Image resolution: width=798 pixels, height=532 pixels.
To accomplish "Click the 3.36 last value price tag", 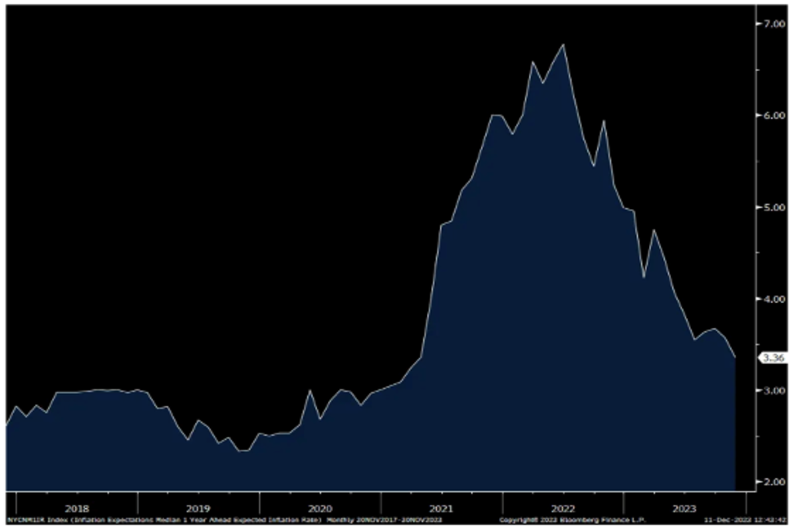I will click(x=773, y=358).
